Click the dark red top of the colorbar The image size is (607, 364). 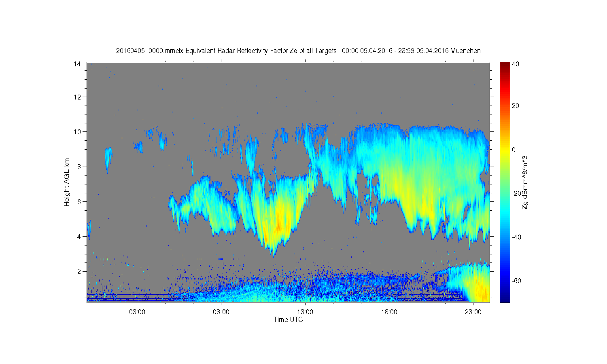(x=505, y=66)
